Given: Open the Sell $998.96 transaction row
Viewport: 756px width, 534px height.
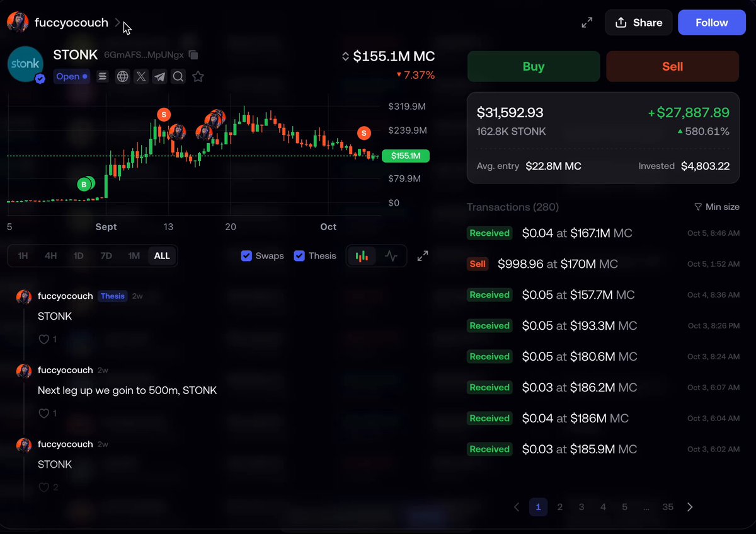Looking at the screenshot, I should tap(604, 264).
